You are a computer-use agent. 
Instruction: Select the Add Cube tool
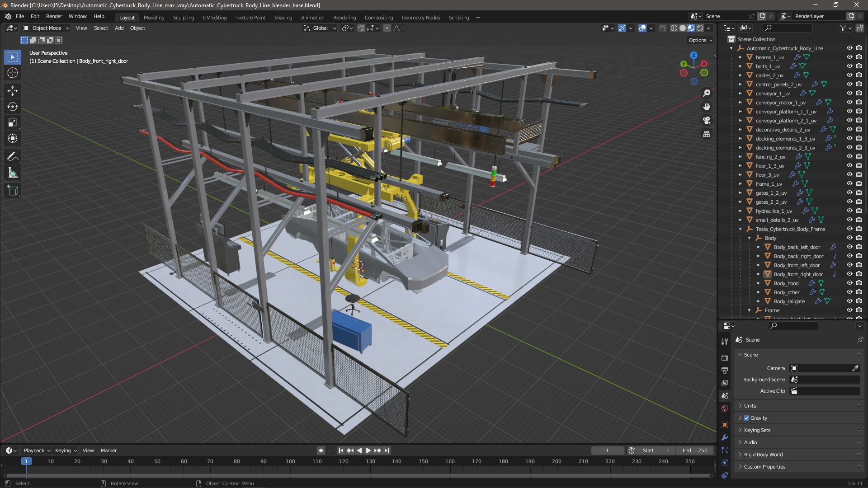[13, 191]
